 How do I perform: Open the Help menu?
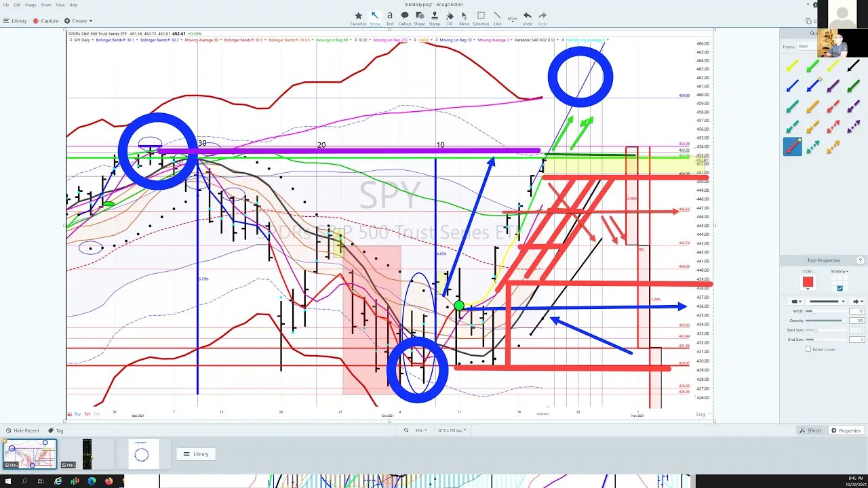73,5
